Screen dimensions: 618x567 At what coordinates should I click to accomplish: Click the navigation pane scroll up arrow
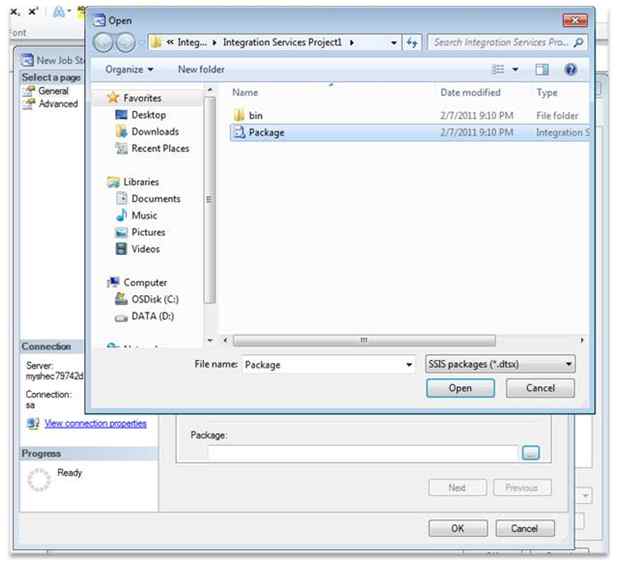point(210,90)
